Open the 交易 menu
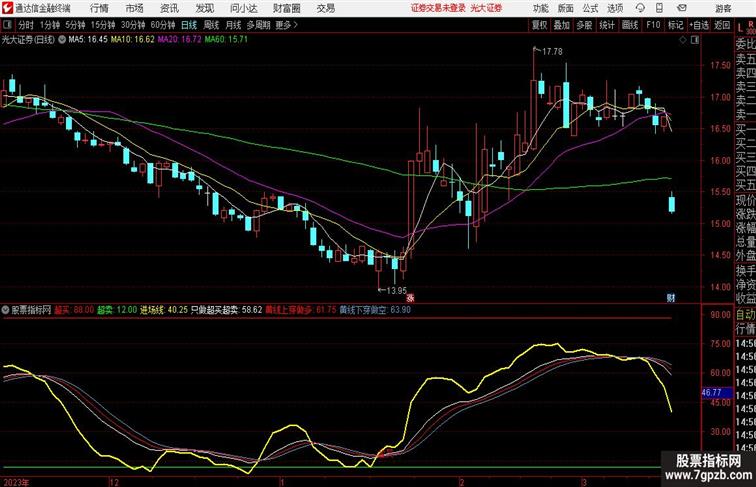 tap(325, 8)
